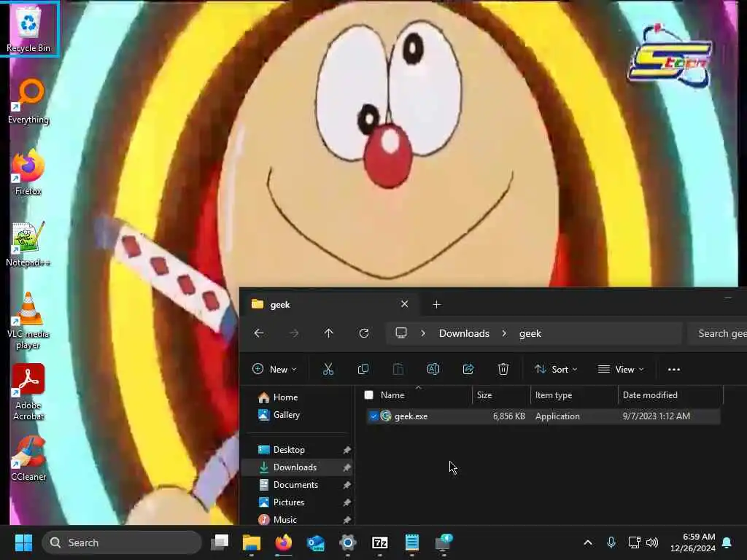Rename the selected file
This screenshot has width=747, height=560.
point(433,369)
